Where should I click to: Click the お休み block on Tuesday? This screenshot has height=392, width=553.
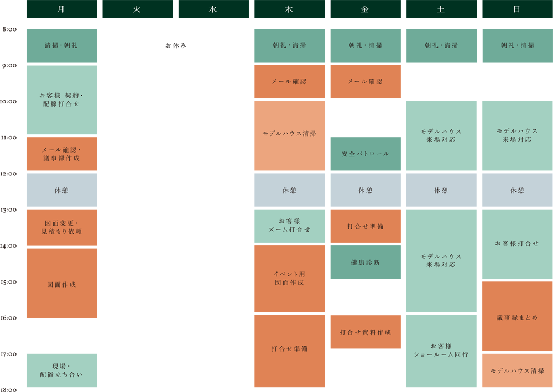[175, 46]
